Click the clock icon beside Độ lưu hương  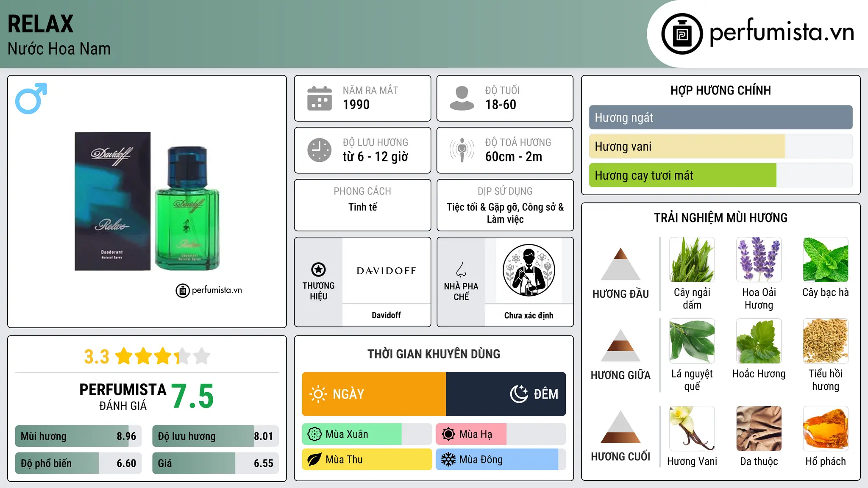tap(320, 150)
